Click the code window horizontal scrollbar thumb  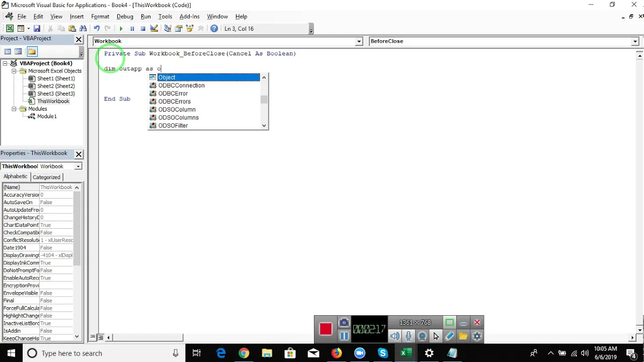[x=147, y=337]
